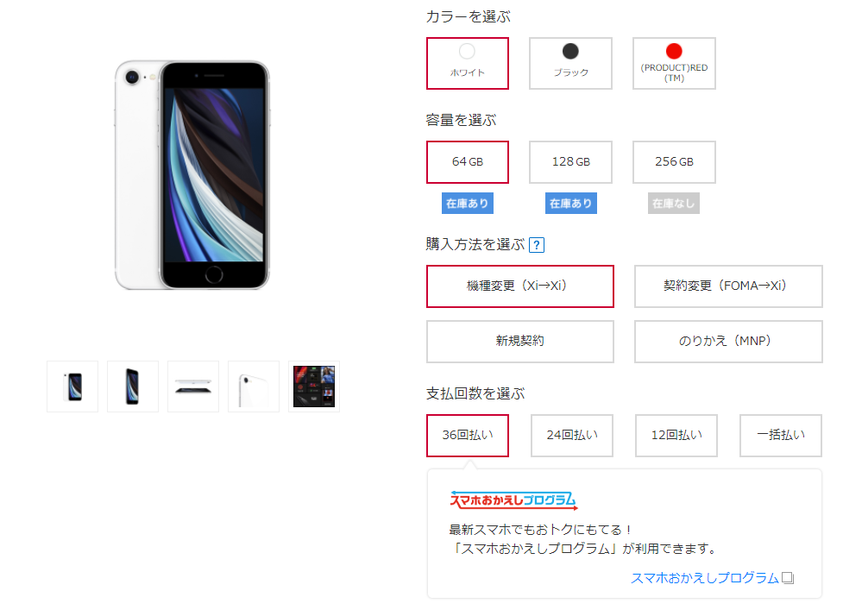The image size is (843, 616).
Task: Select 64 GB storage capacity
Action: click(x=467, y=162)
